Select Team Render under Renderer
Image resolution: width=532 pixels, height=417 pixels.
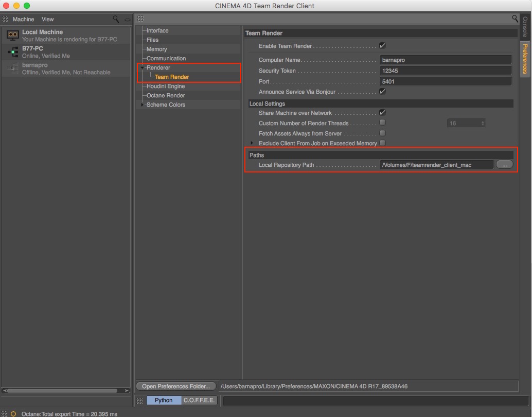pos(172,77)
